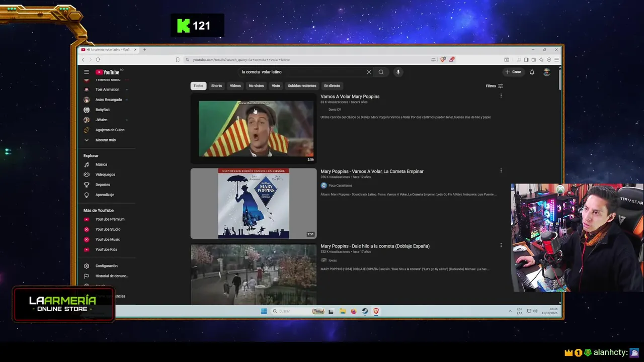Play Mary Poppins soundtrack cover thumbnail
This screenshot has height=362, width=644.
coord(254,203)
